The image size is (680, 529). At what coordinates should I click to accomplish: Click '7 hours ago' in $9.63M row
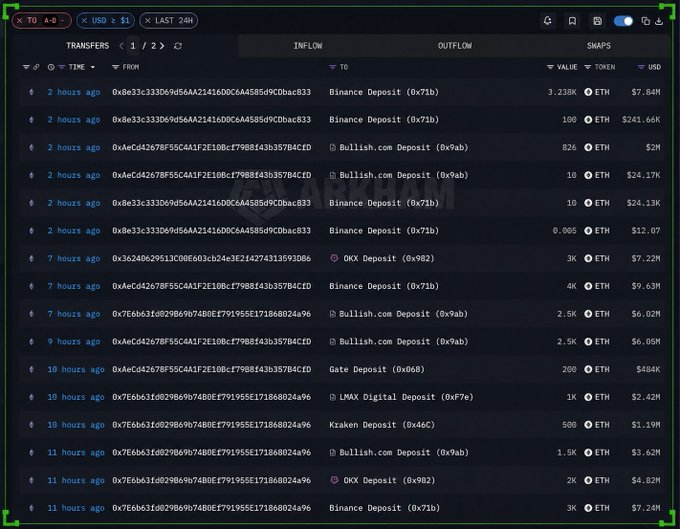(x=74, y=286)
